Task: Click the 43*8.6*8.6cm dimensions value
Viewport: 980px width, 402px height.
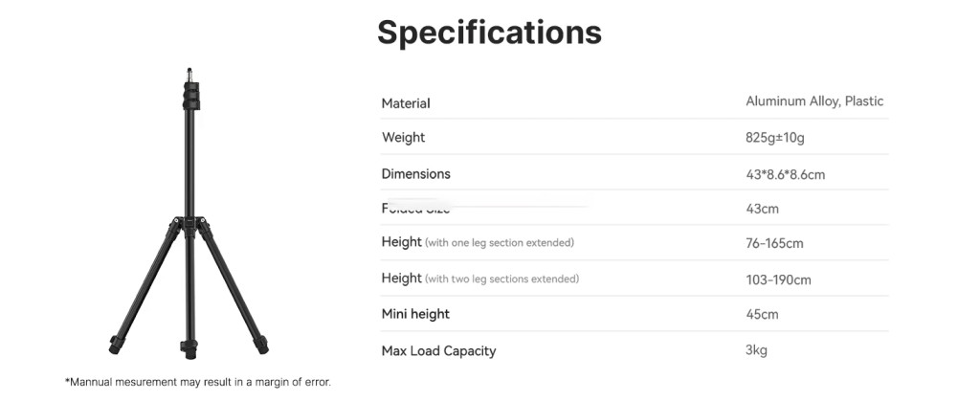Action: click(785, 174)
